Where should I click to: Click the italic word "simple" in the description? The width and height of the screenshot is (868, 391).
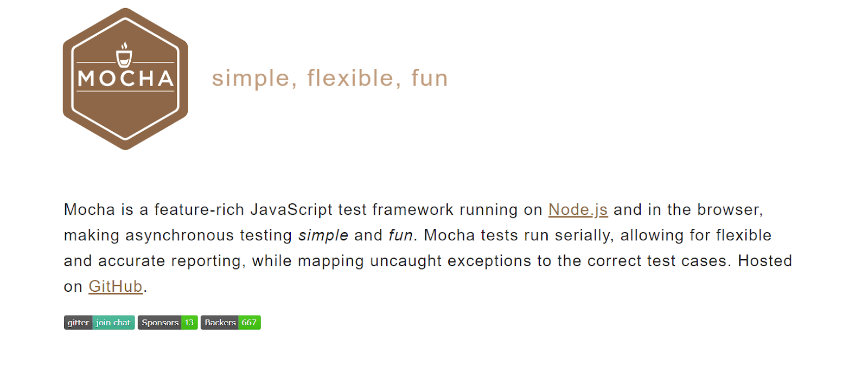pos(323,235)
